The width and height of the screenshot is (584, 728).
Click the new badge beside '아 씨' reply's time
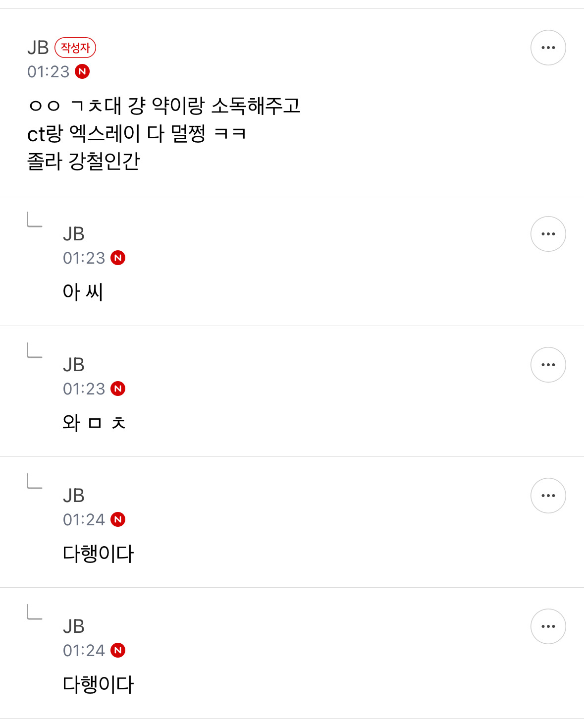tap(118, 258)
